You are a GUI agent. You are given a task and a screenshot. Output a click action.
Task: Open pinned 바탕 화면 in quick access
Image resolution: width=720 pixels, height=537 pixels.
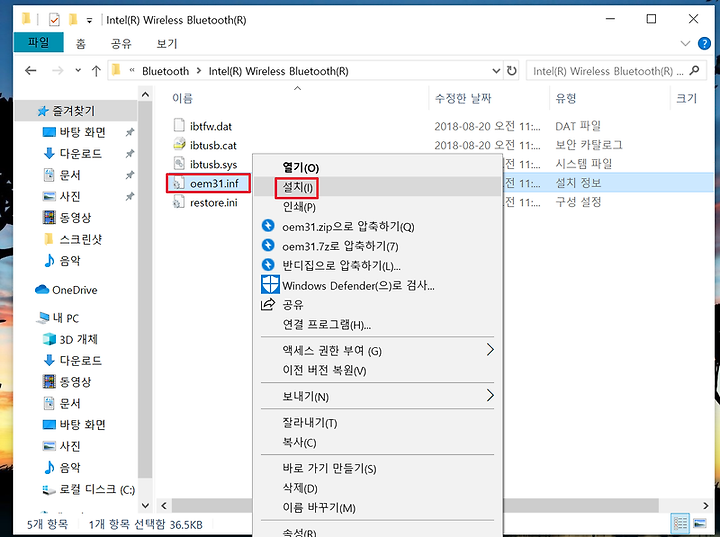74,132
